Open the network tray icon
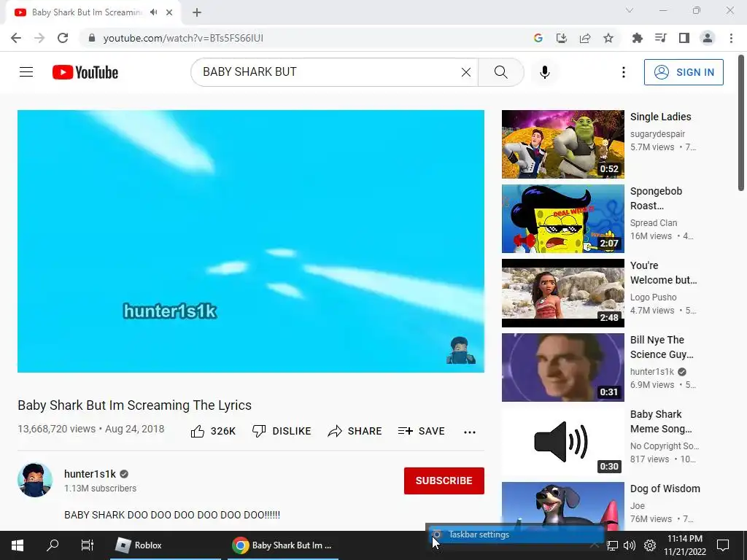The image size is (747, 560). click(612, 545)
